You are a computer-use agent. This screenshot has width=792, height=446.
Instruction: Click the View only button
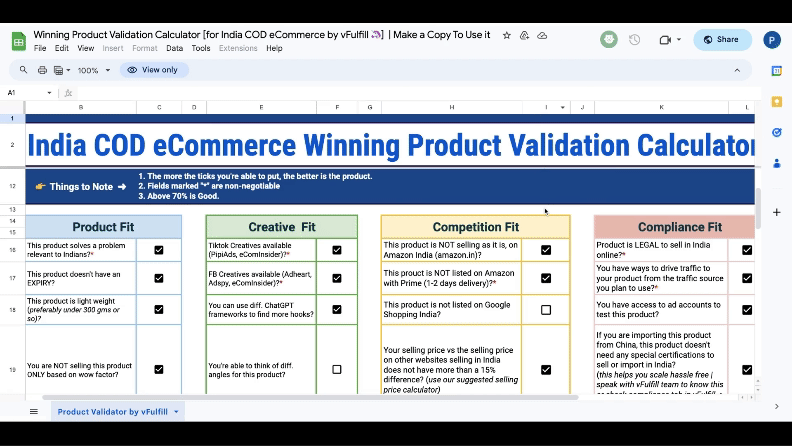(154, 70)
